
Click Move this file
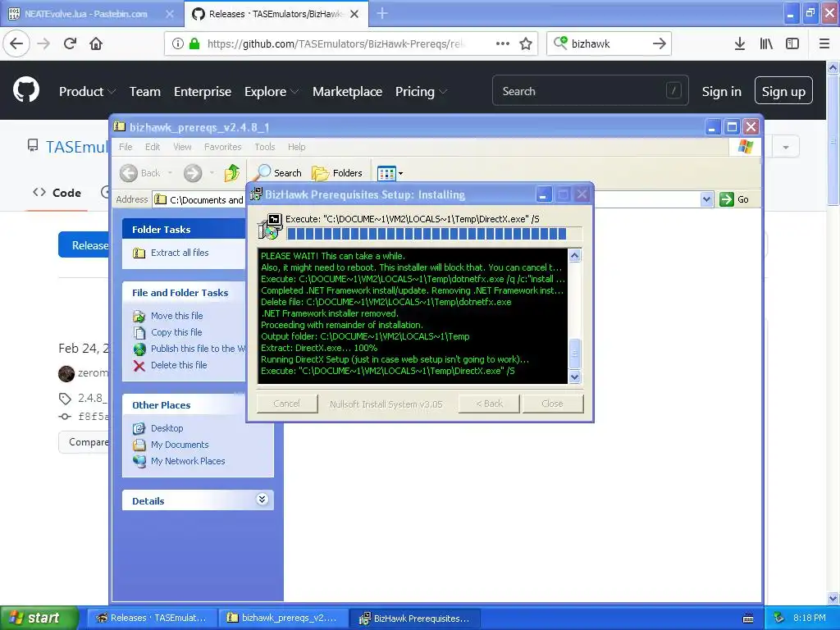(177, 316)
